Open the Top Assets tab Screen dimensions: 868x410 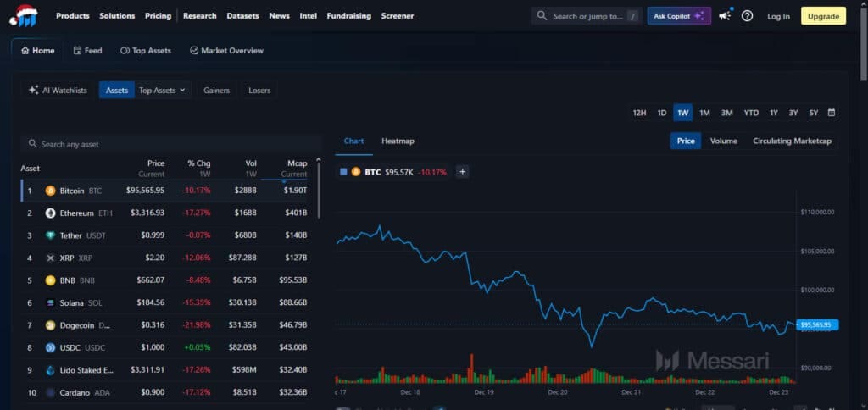click(x=146, y=50)
